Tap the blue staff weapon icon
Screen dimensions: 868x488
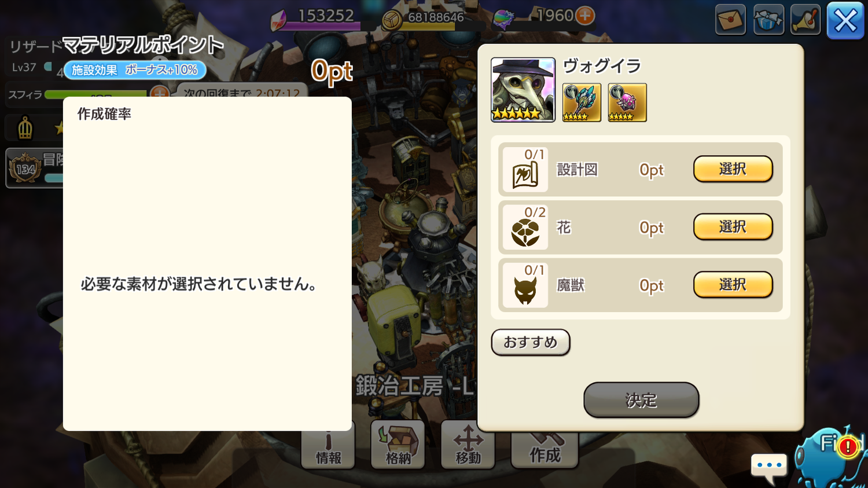pos(582,102)
